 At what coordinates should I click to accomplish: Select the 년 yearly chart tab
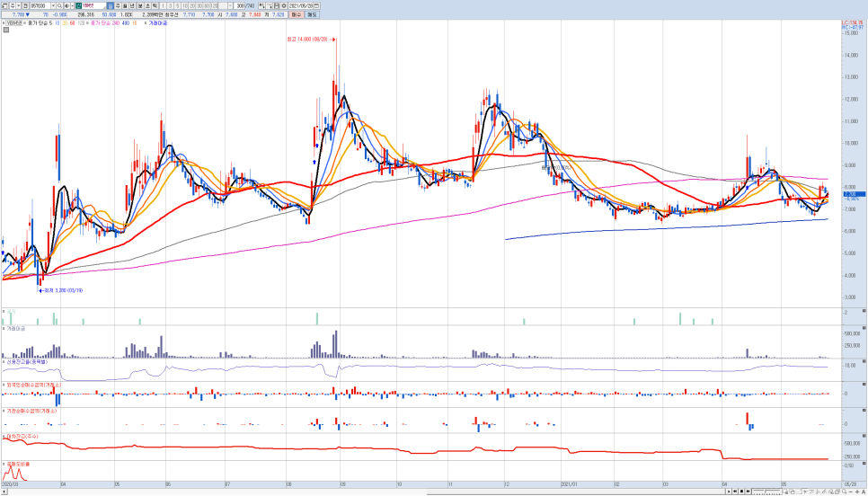(133, 5)
